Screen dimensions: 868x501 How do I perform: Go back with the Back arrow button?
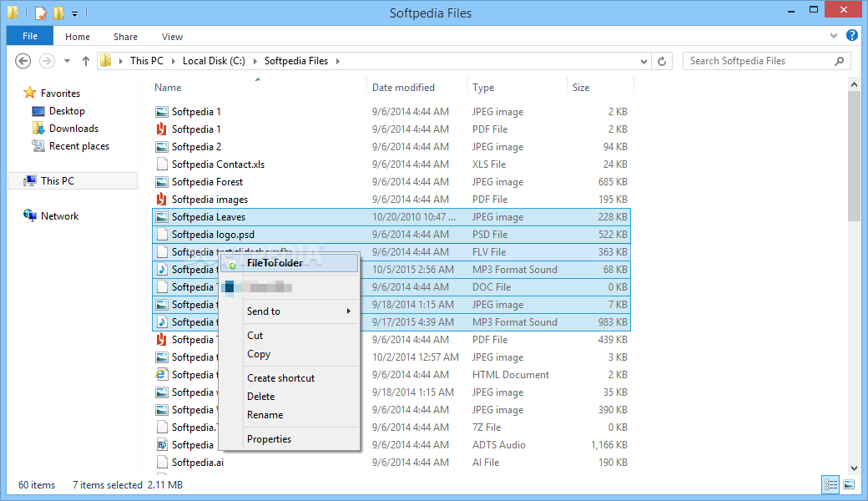click(x=23, y=61)
